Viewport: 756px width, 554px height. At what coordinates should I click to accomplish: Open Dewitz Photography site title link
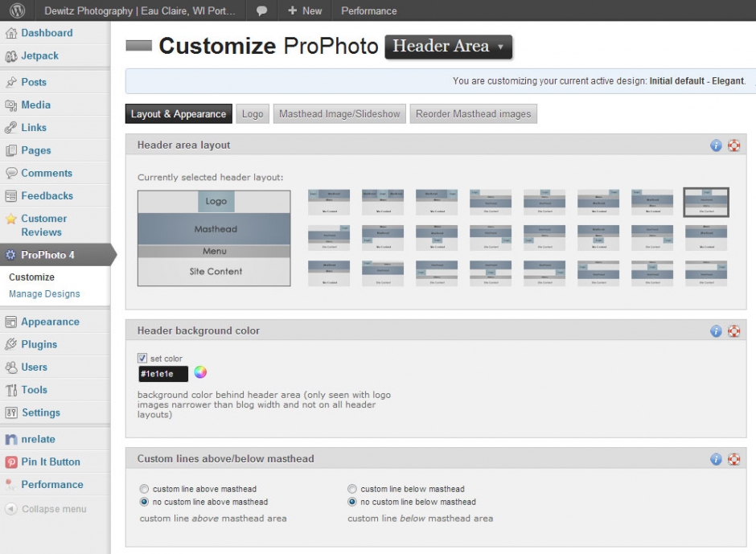(139, 10)
